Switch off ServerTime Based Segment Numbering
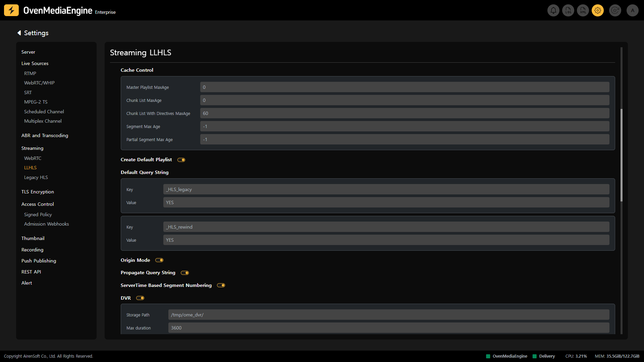Viewport: 644px width, 362px height. (x=221, y=285)
